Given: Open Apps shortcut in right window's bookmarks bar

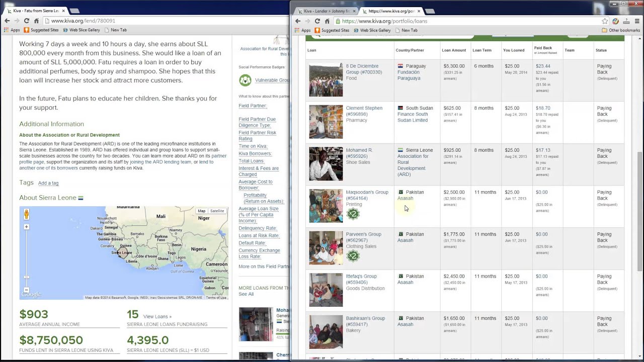Looking at the screenshot, I should tap(302, 30).
